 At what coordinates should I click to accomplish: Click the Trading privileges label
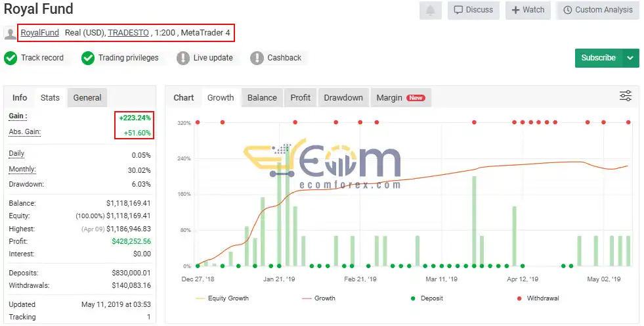tap(128, 58)
